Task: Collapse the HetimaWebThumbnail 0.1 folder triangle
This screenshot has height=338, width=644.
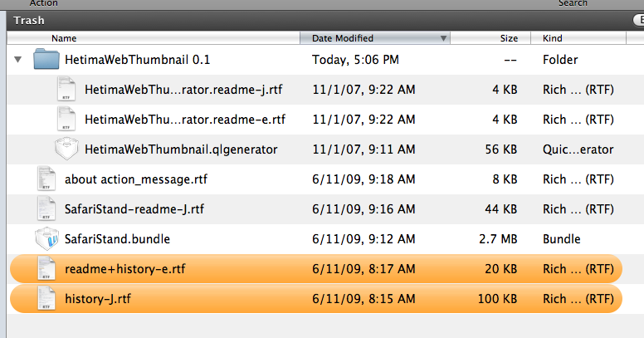Action: (x=17, y=60)
